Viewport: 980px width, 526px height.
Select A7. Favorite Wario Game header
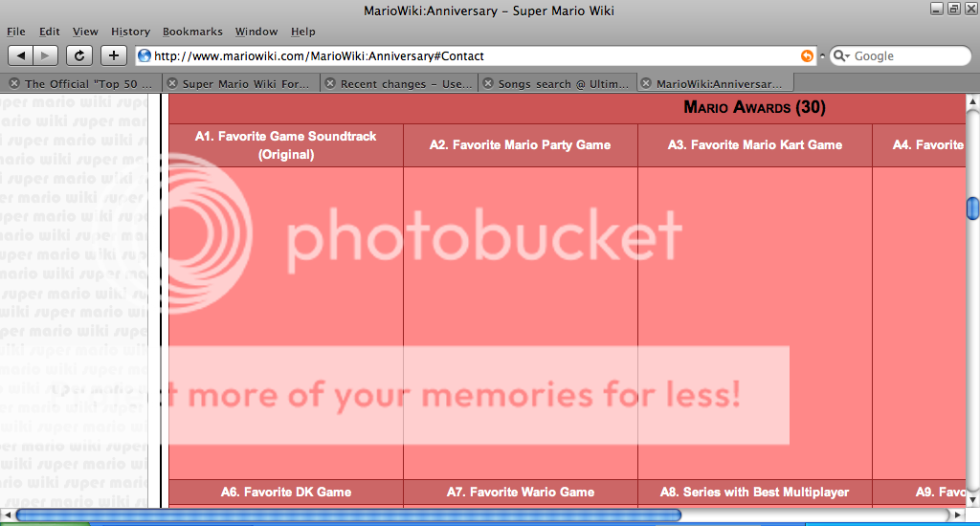click(x=520, y=493)
